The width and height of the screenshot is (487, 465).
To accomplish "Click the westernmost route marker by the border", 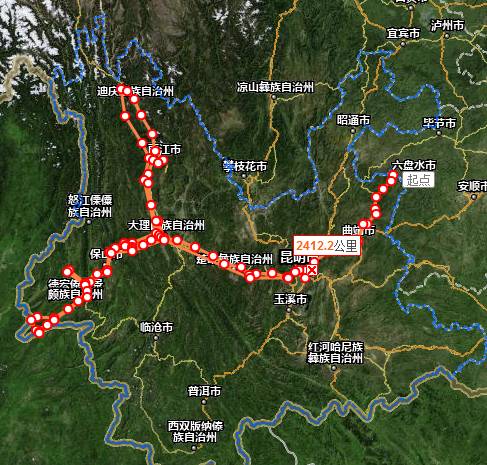I will (x=31, y=320).
